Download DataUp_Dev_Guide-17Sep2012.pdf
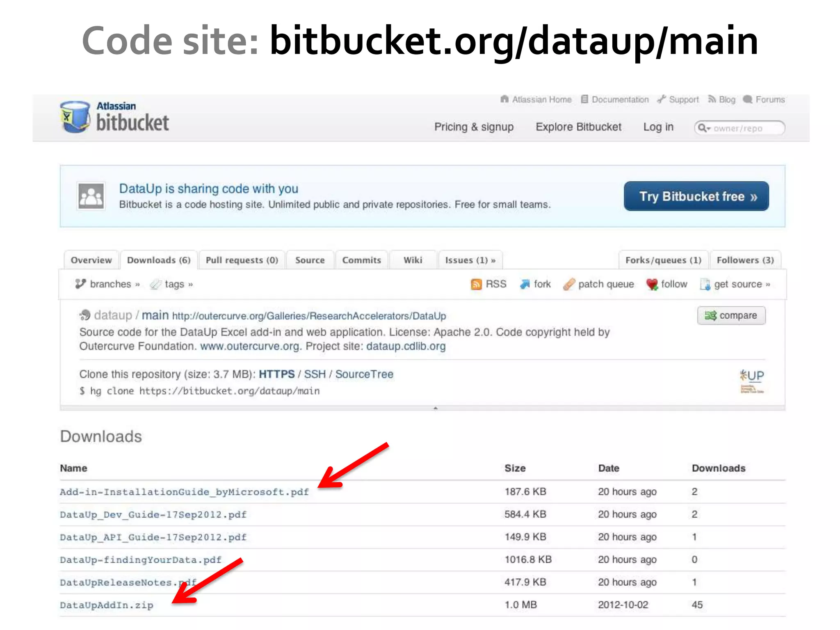Viewport: 840px width, 630px height. (x=153, y=514)
